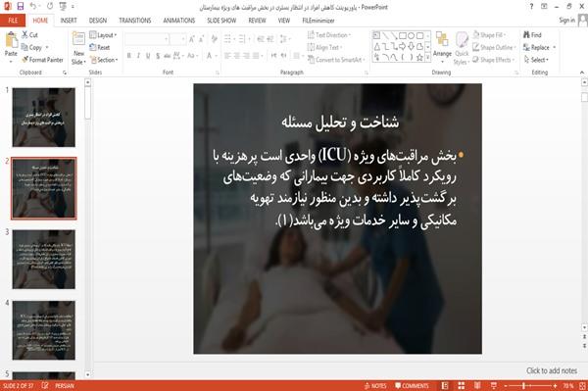Click zoom out minus button
588x391 pixels.
(x=506, y=386)
